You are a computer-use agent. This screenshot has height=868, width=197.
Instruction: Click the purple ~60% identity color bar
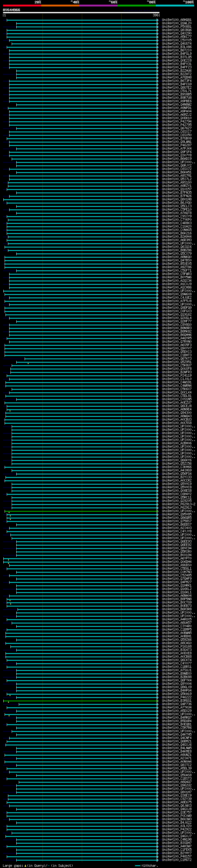pos(99,6)
